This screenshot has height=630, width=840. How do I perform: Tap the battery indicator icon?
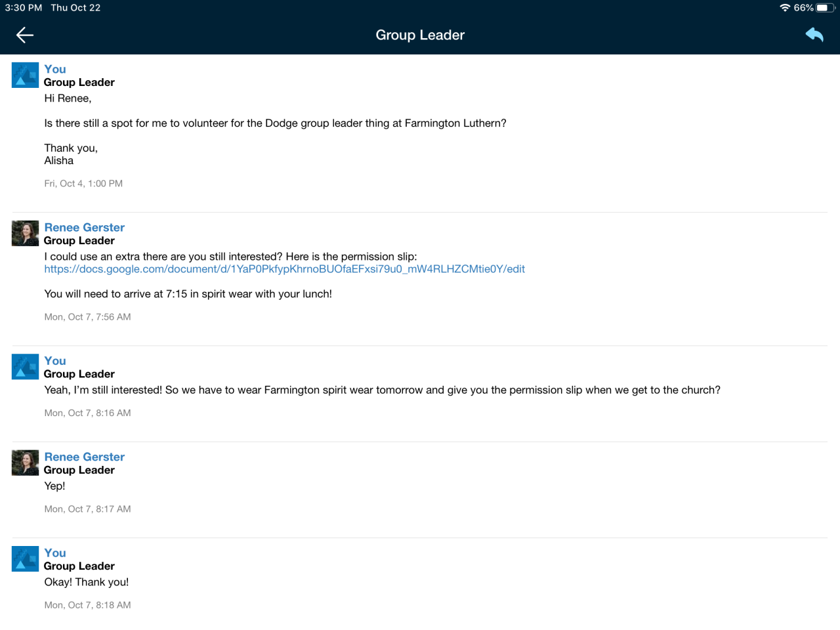[x=824, y=8]
